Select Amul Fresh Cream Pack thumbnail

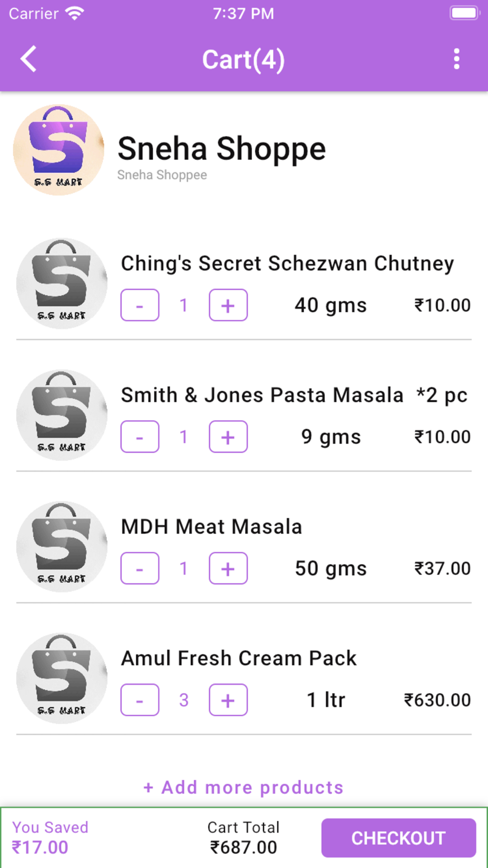click(61, 679)
